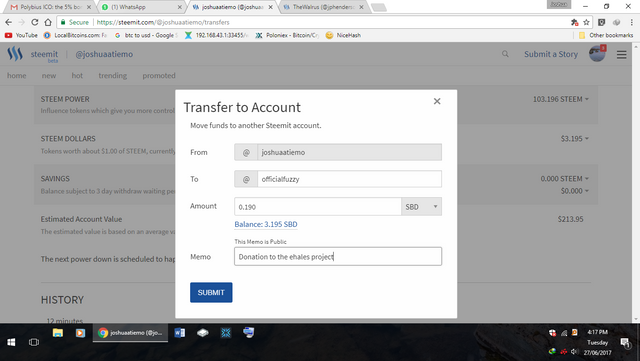Reload the page with refresh icon
Screen dimensions: 640x361
point(35,22)
